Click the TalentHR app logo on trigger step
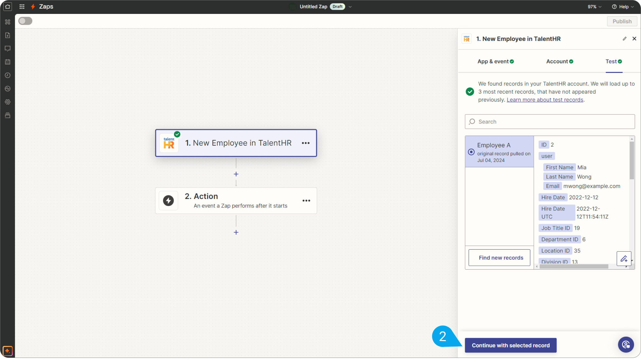 [169, 143]
